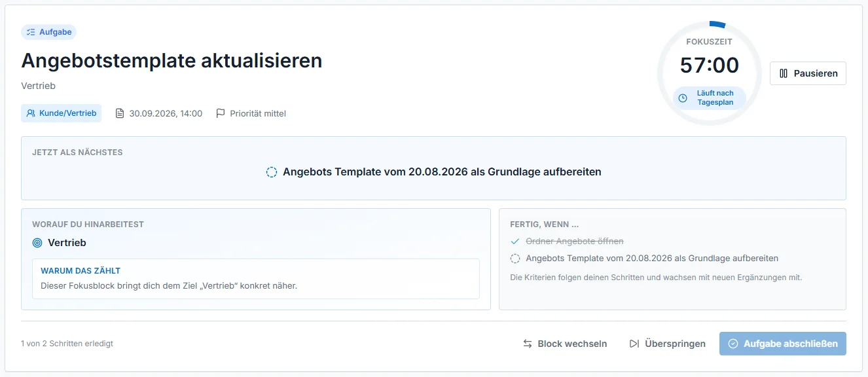This screenshot has width=868, height=377.
Task: Click the next step text in Jetzt als Nächstes
Action: (442, 172)
